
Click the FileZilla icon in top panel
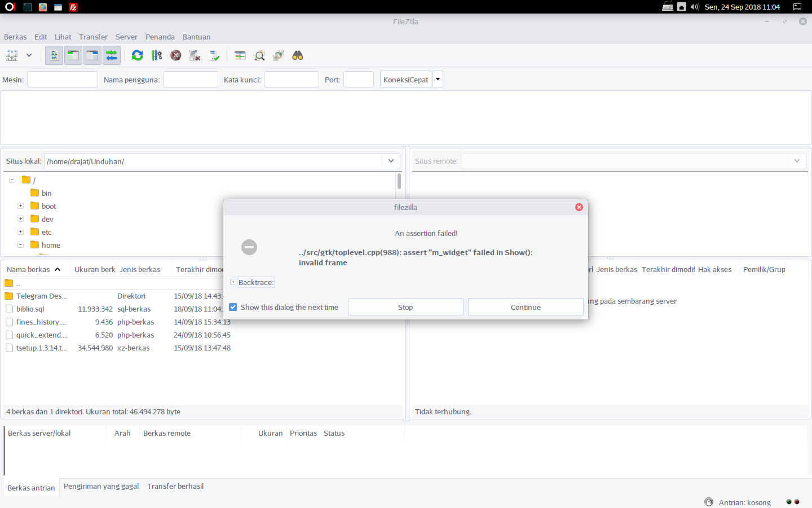(x=73, y=7)
